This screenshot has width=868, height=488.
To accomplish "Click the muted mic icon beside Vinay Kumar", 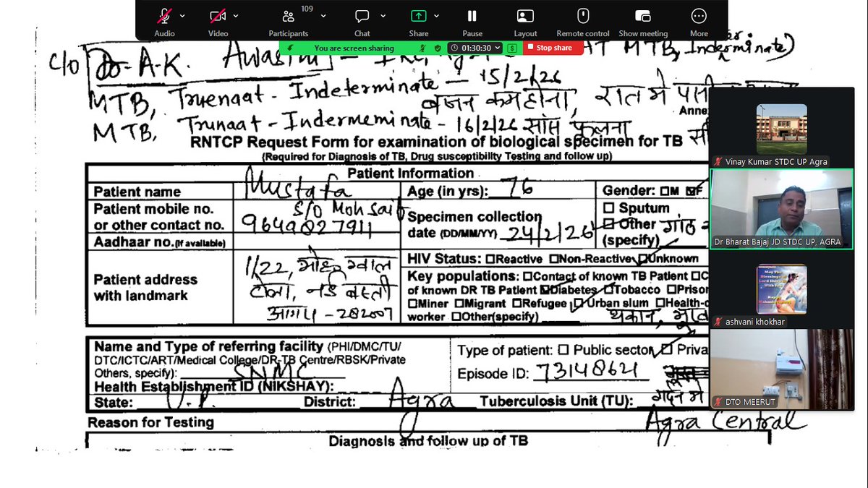I will pos(718,161).
